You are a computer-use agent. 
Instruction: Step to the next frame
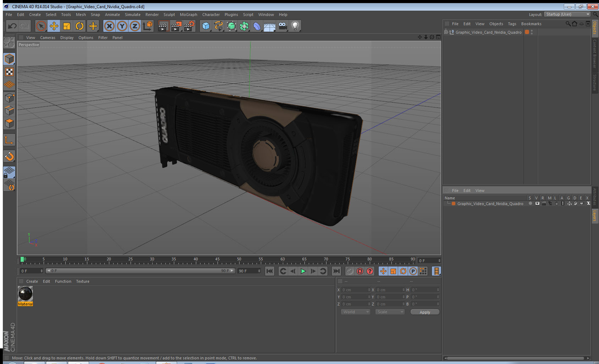coord(313,271)
